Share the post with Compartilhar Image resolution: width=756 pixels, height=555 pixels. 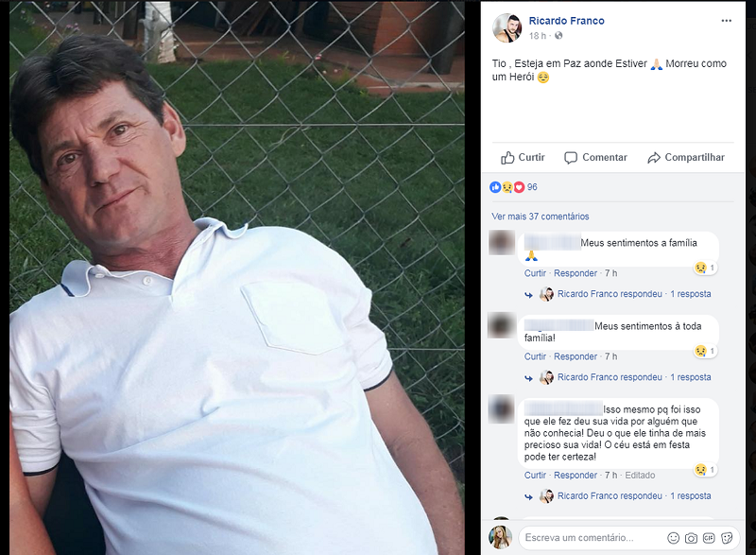686,158
